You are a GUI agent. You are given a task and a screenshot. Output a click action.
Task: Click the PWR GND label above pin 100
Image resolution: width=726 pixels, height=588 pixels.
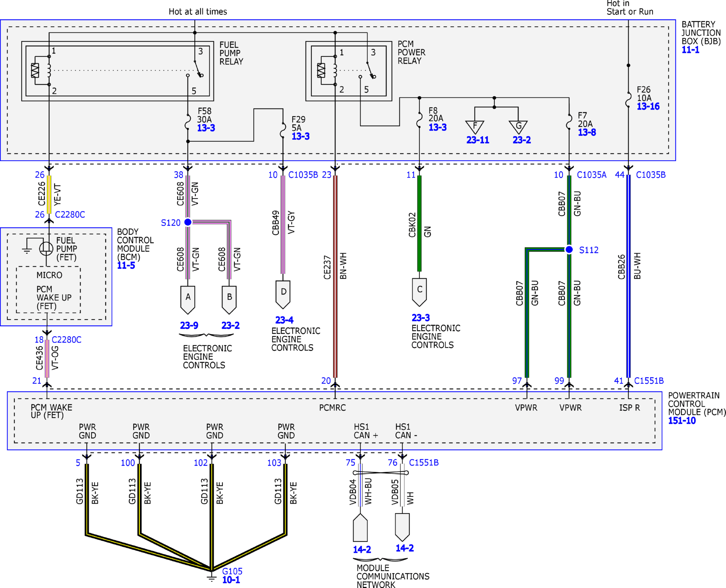tap(141, 431)
